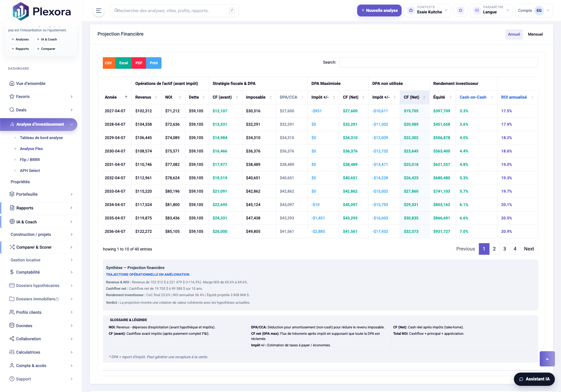Open Vue d'ensemble via the home icon
Image resolution: width=561 pixels, height=392 pixels.
tap(12, 83)
